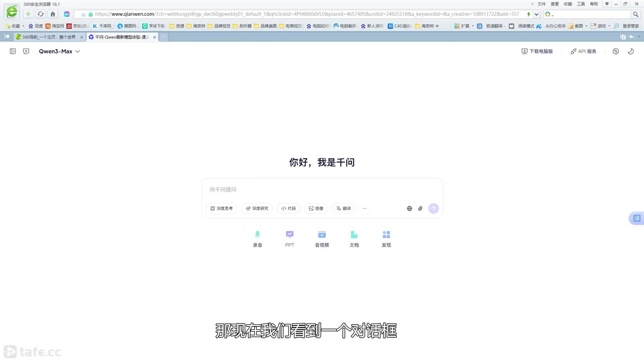Viewport: 644px width, 362px height.
Task: Expand more options ellipsis button
Action: coord(365,208)
